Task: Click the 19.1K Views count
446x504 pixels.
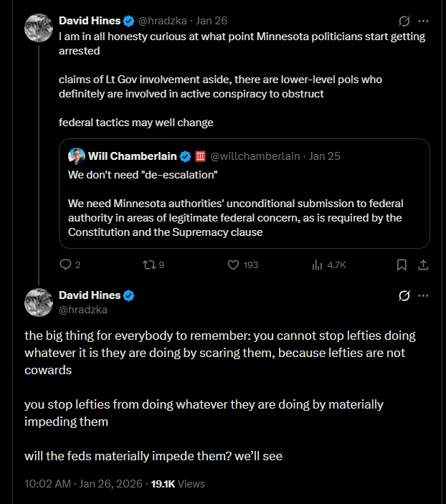Action: click(177, 484)
